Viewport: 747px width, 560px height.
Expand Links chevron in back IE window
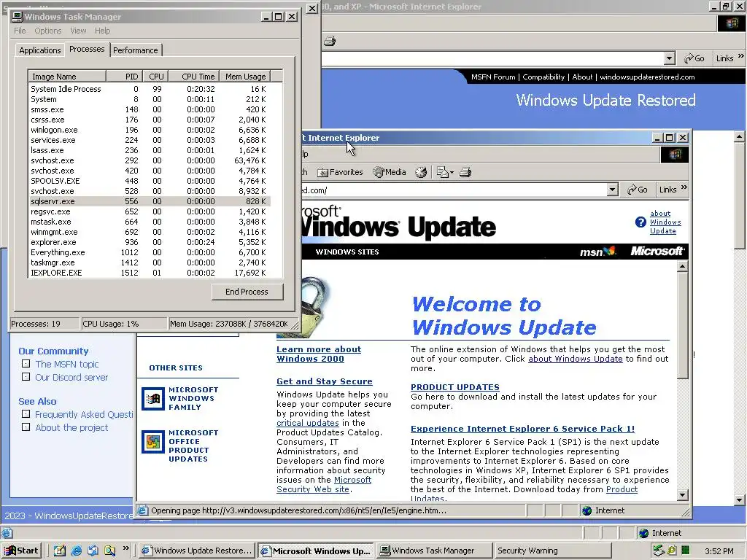click(741, 56)
